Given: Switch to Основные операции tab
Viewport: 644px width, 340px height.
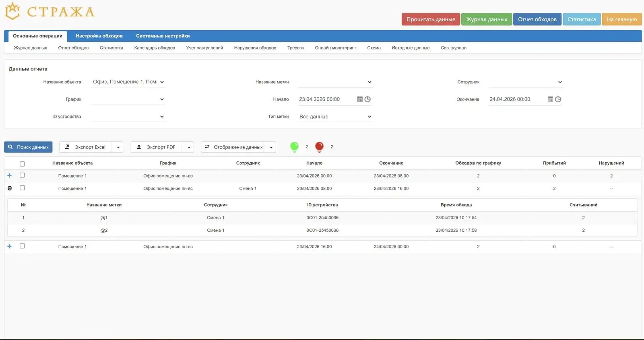Looking at the screenshot, I should coord(37,36).
